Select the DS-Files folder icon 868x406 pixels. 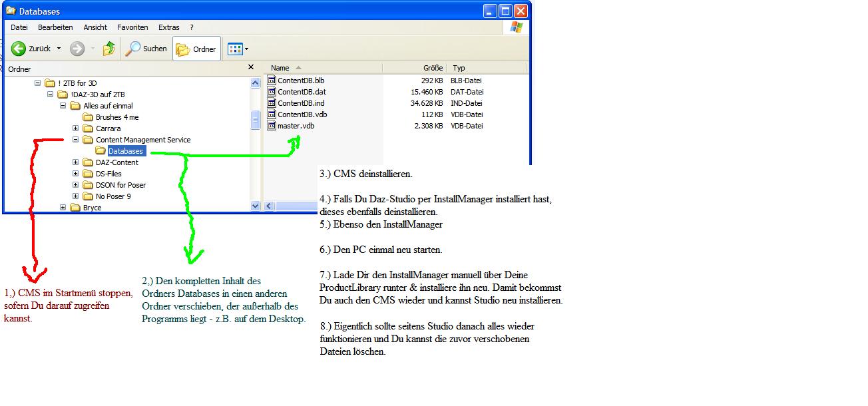click(88, 174)
